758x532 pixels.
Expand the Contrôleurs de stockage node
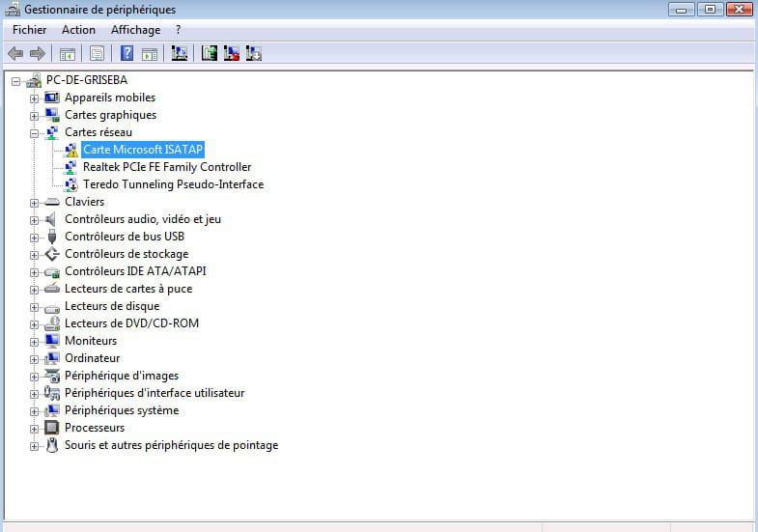(x=34, y=255)
